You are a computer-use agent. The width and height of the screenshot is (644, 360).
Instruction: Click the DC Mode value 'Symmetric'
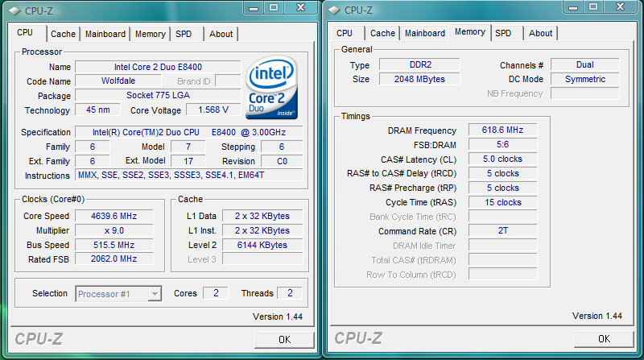coord(585,79)
